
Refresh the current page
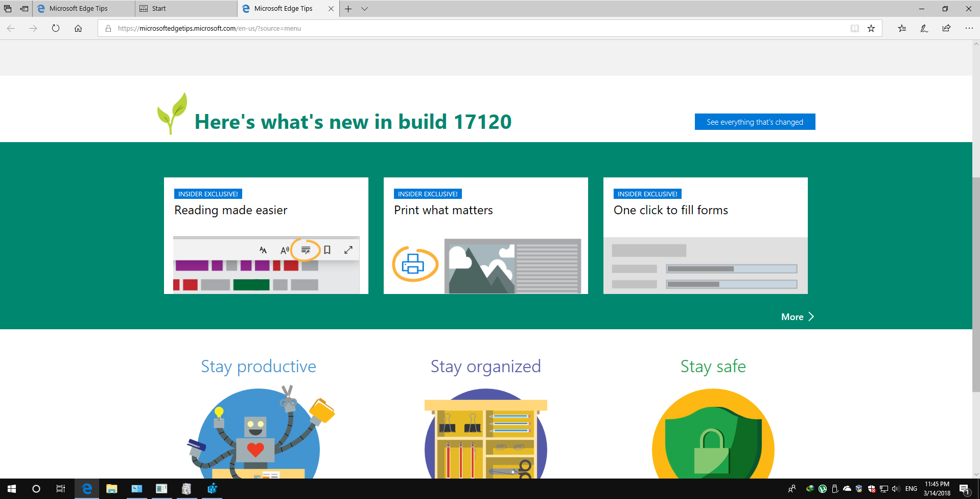pos(56,28)
